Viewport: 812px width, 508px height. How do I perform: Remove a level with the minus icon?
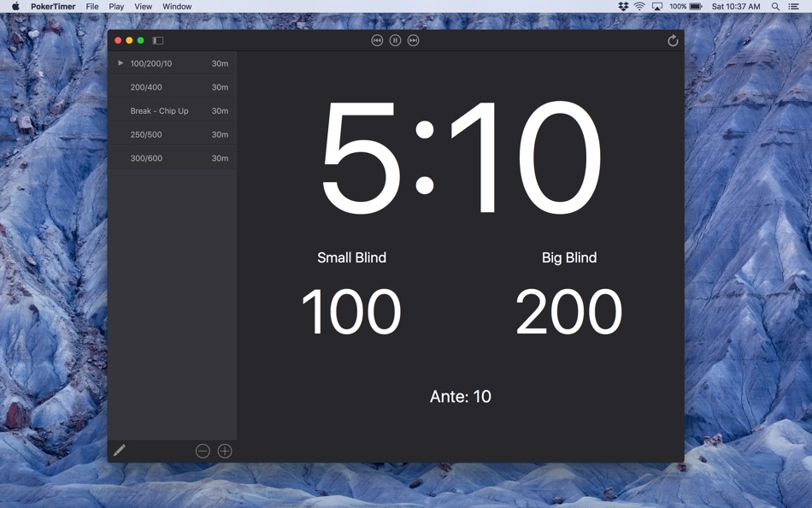pos(203,450)
